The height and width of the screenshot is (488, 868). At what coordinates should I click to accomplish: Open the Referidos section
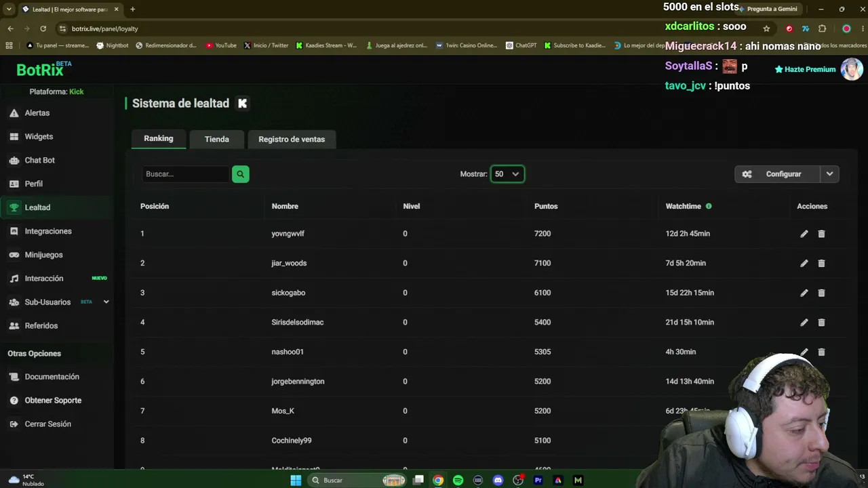(41, 326)
